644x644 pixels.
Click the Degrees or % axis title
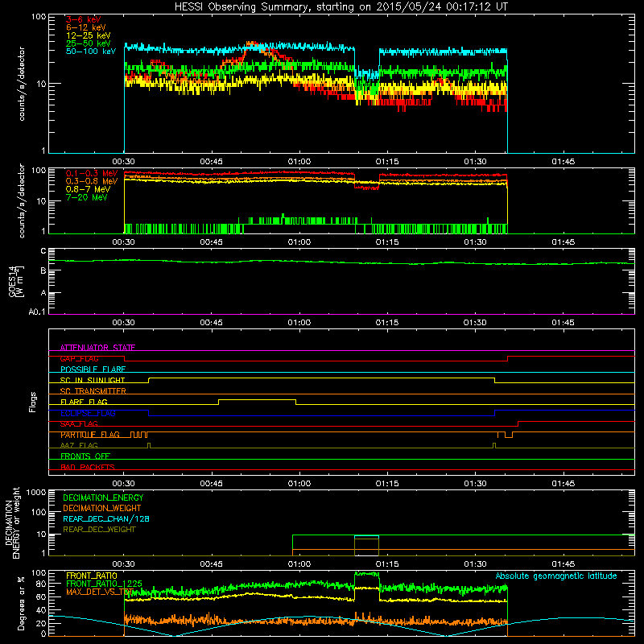coord(21,604)
